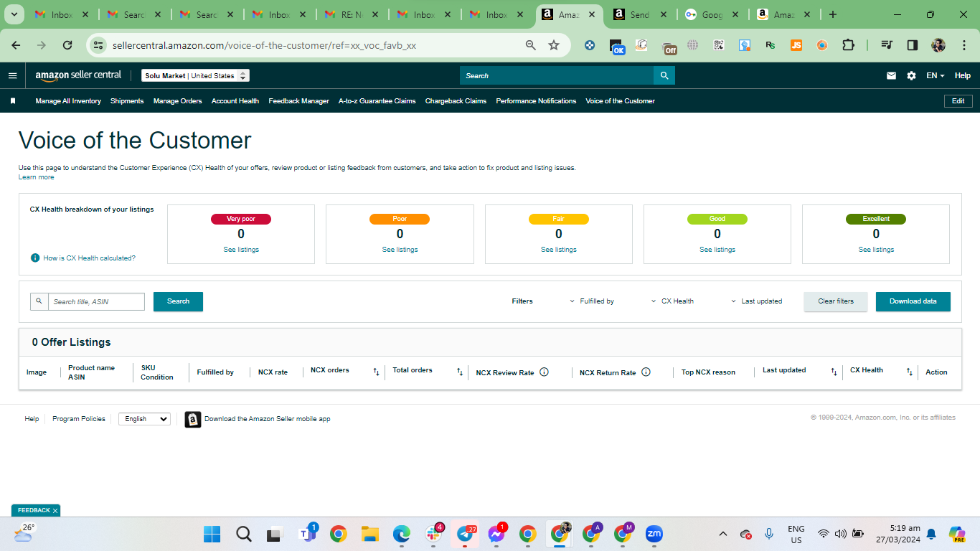The width and height of the screenshot is (980, 551).
Task: Open Performance Notifications
Action: click(537, 101)
